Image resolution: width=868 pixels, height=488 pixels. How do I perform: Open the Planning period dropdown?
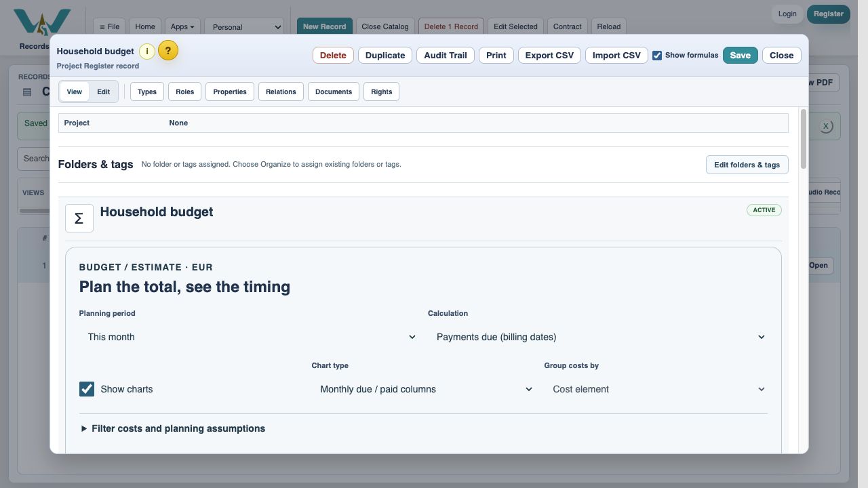249,337
